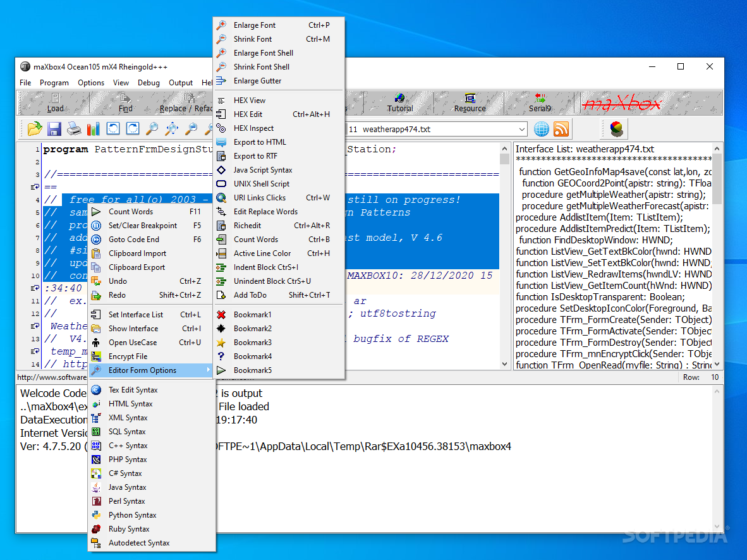747x560 pixels.
Task: Click the save floppy disk icon
Action: click(54, 129)
